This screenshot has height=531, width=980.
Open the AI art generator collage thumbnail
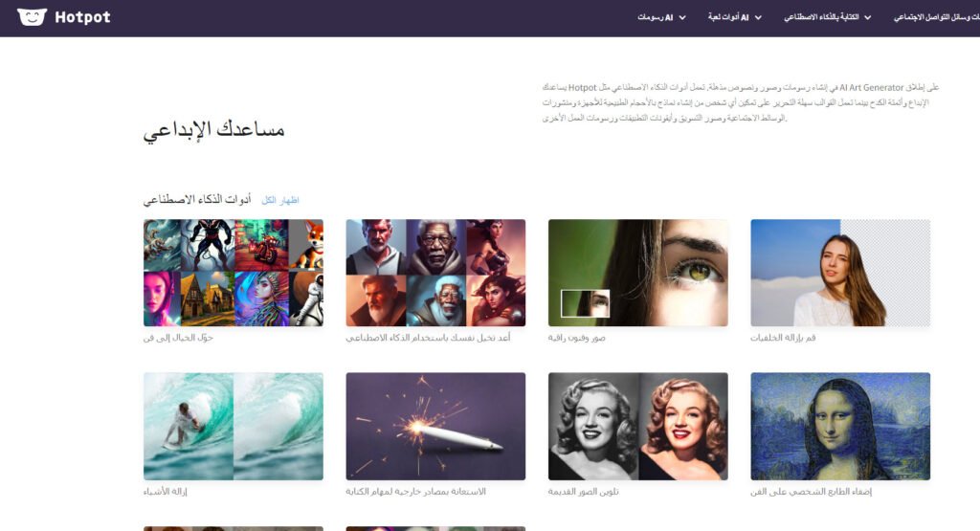(x=234, y=273)
